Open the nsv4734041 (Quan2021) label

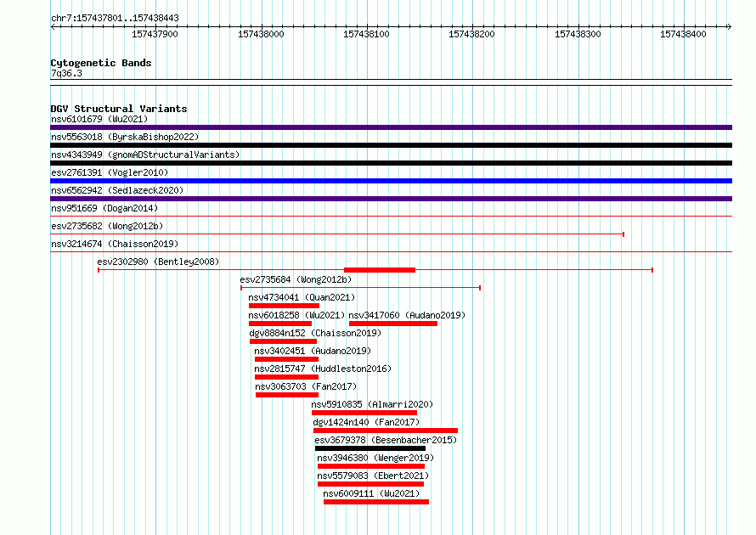(x=302, y=297)
